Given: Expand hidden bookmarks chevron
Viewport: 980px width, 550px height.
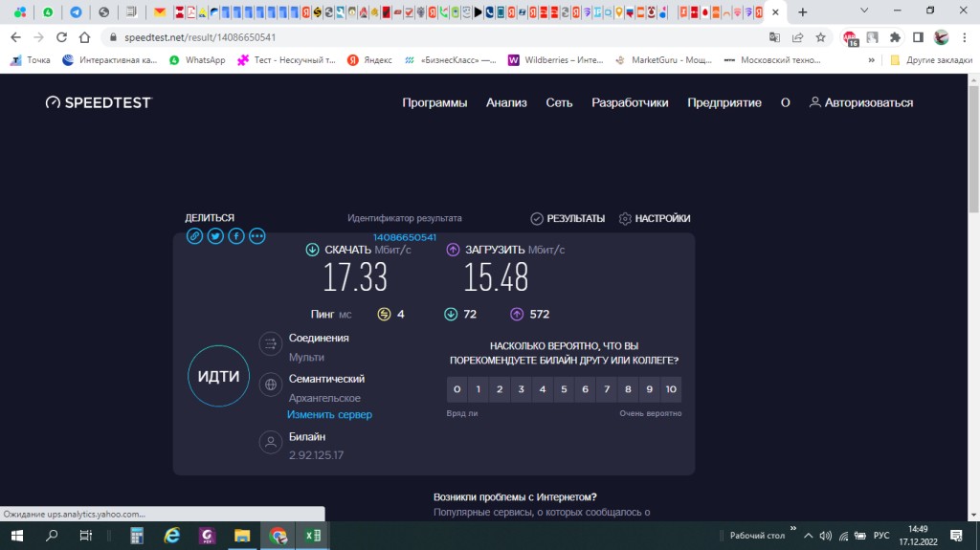Looking at the screenshot, I should (871, 60).
